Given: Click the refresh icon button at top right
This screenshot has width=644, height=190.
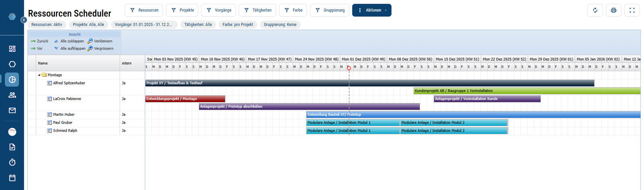Looking at the screenshot, I should pyautogui.click(x=595, y=10).
